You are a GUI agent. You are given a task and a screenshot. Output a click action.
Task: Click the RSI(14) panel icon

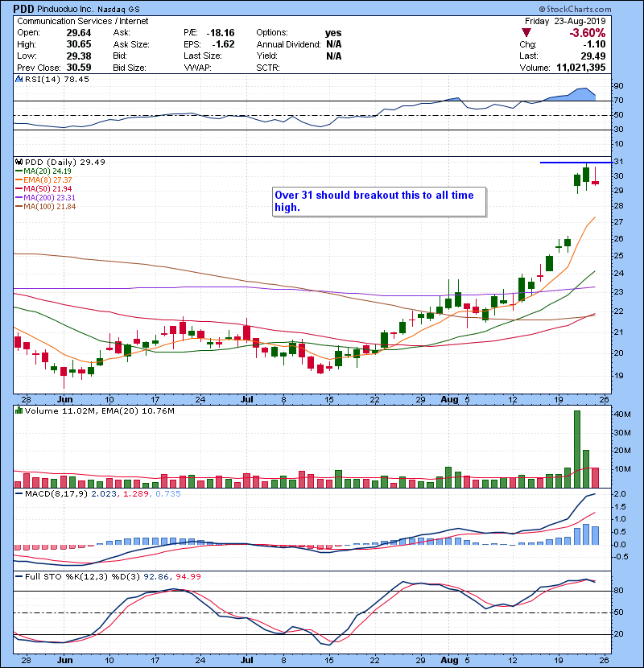pyautogui.click(x=19, y=79)
